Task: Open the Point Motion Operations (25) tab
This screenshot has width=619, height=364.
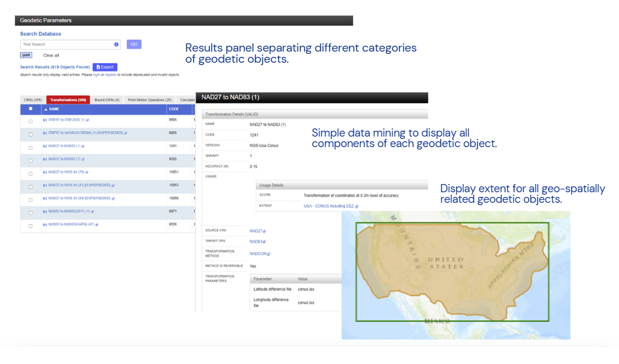Action: point(150,100)
